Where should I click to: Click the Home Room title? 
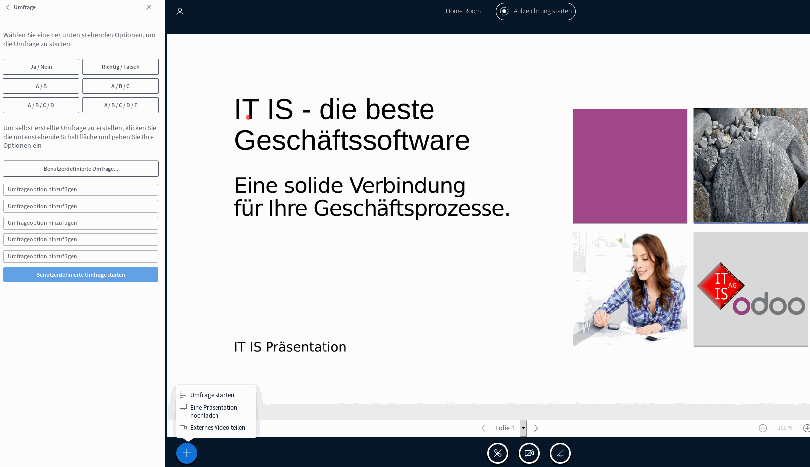tap(463, 11)
